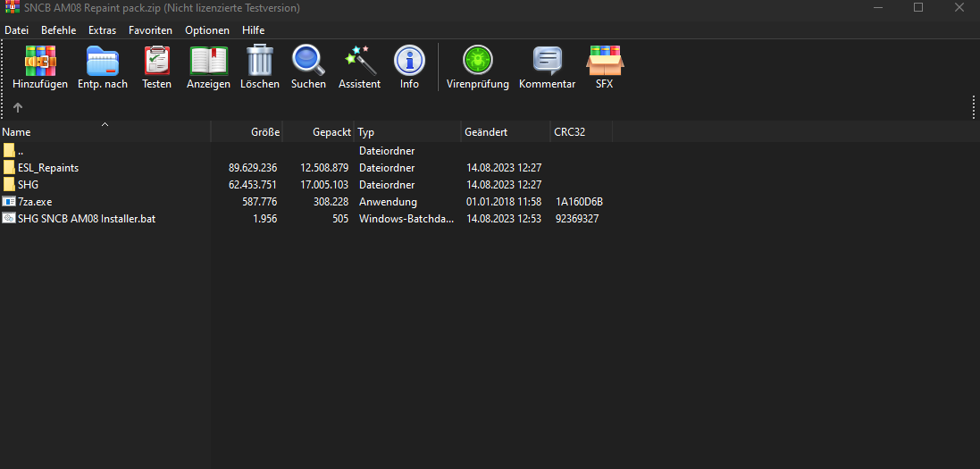The width and height of the screenshot is (980, 469).
Task: Select the installer .bat file icon
Action: (x=9, y=218)
